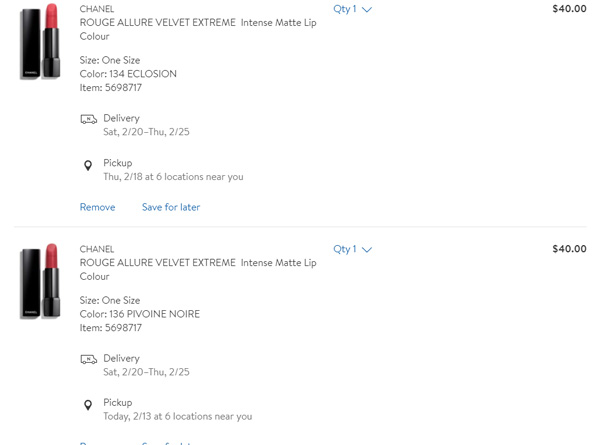Click the pickup pin icon for 136 PIVOINE NOIRE
This screenshot has height=445, width=592.
pyautogui.click(x=88, y=405)
